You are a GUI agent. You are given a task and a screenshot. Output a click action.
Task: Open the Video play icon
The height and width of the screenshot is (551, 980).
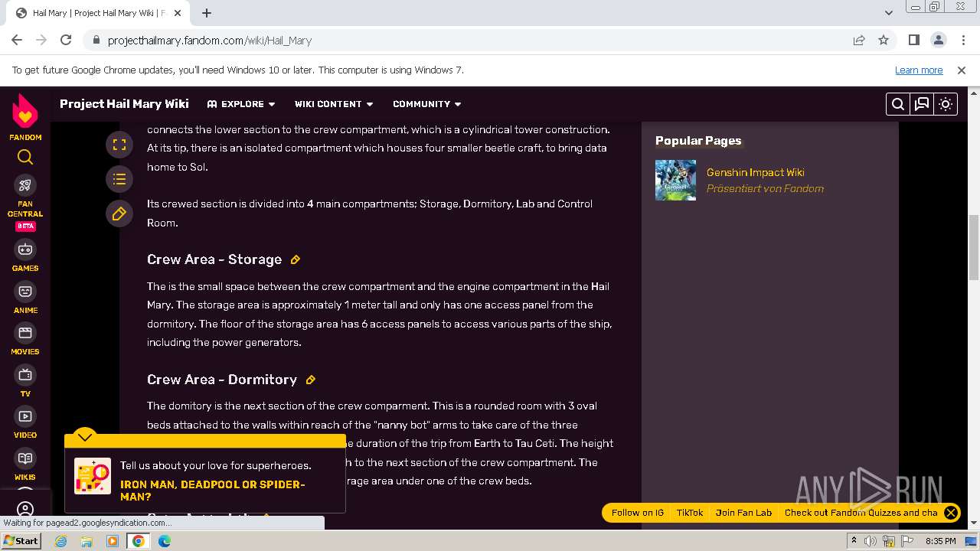pyautogui.click(x=25, y=416)
